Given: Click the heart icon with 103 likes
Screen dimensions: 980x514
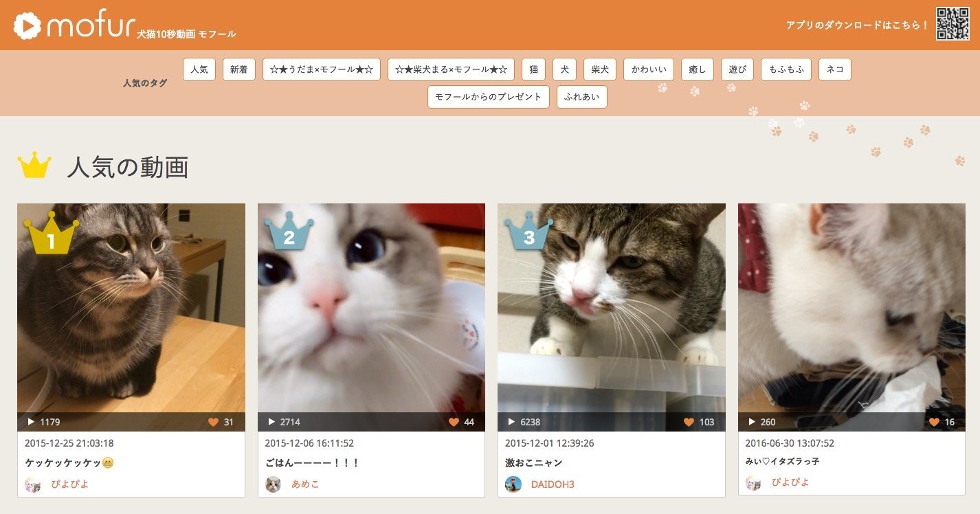Looking at the screenshot, I should click(x=689, y=422).
